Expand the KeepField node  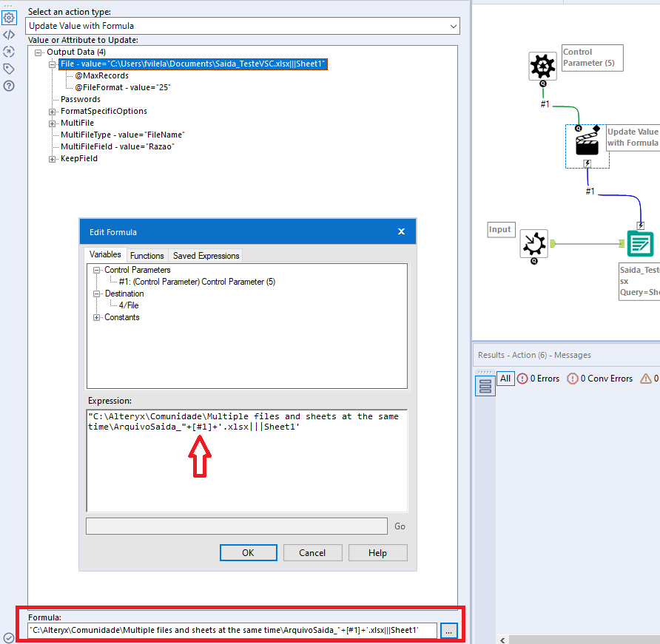[52, 159]
